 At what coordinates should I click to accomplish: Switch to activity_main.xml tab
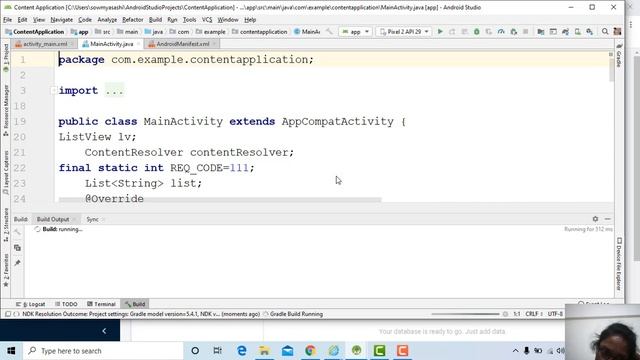44,44
